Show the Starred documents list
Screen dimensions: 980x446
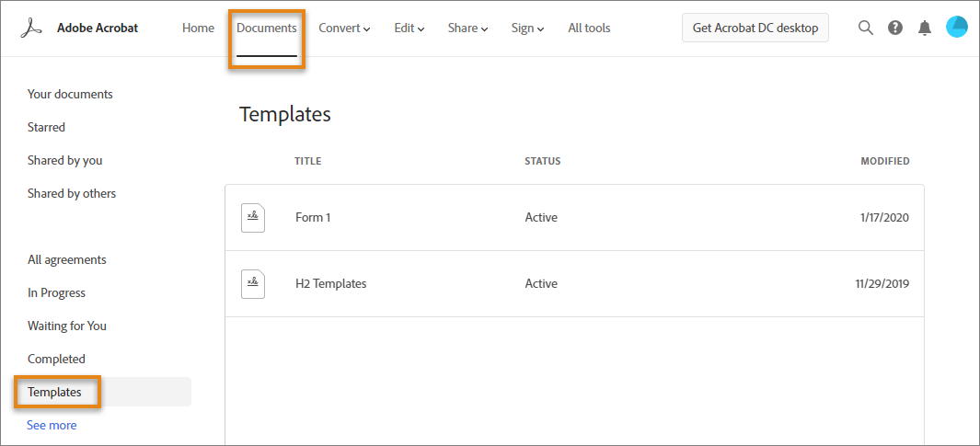46,127
